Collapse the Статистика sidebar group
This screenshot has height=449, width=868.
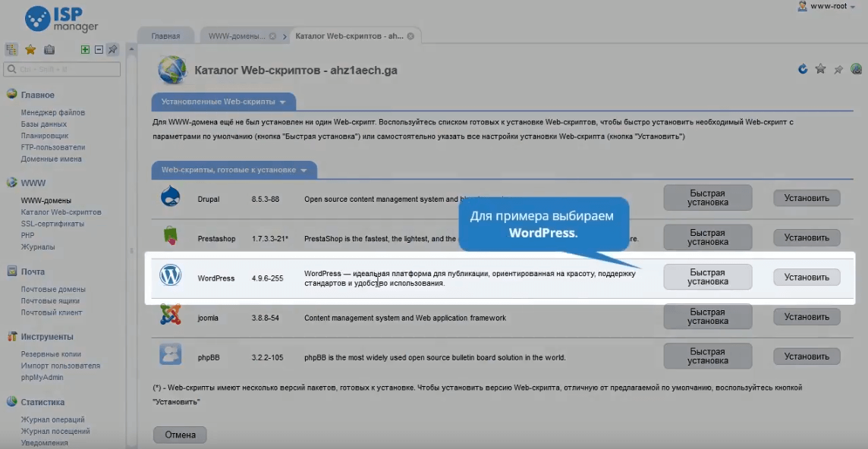coord(42,402)
